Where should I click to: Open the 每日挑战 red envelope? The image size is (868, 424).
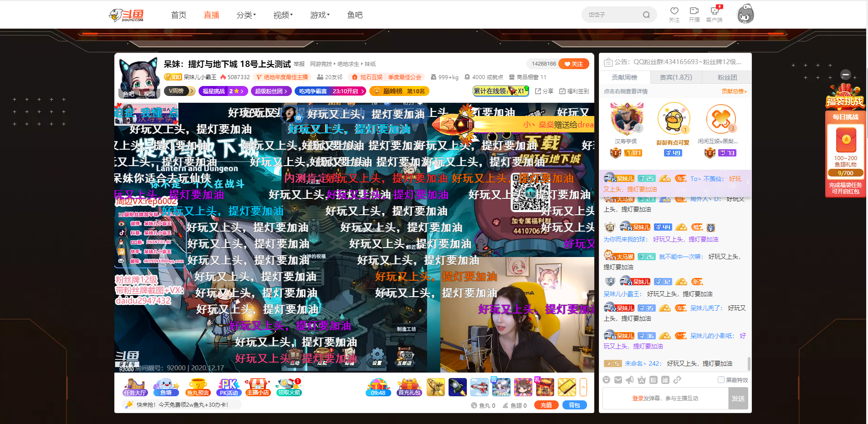pos(846,139)
